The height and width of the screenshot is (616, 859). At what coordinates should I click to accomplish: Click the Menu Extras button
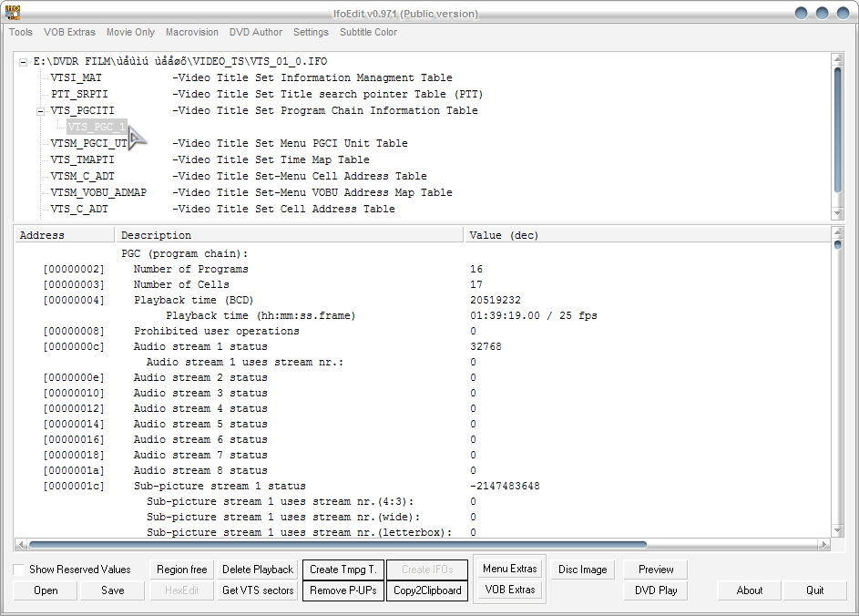[x=510, y=569]
